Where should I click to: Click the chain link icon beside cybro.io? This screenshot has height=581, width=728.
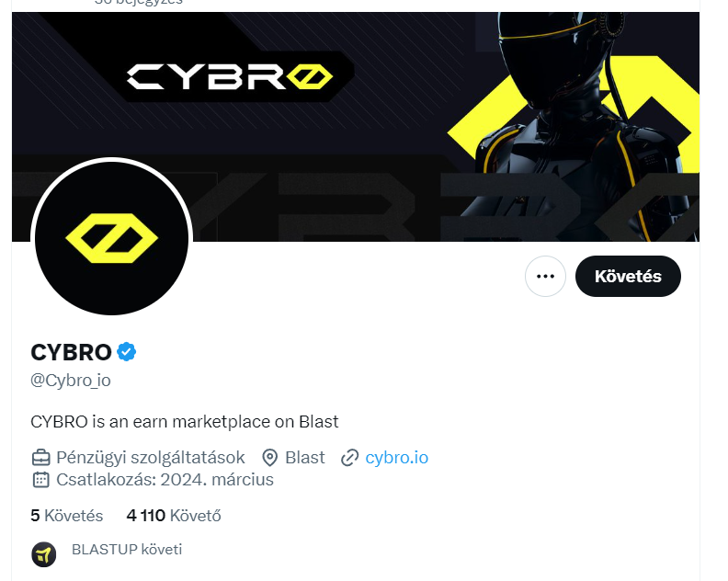coord(349,458)
